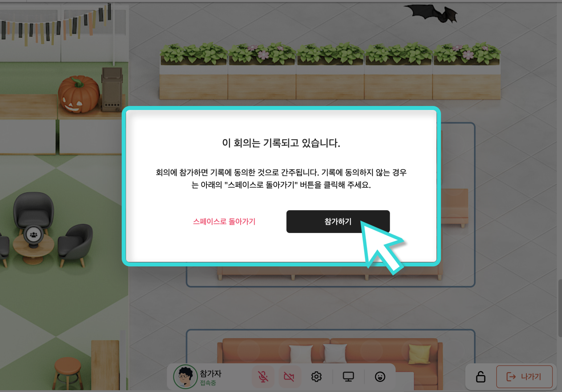
Task: Click the wooden stool in the corner
Action: (68, 372)
